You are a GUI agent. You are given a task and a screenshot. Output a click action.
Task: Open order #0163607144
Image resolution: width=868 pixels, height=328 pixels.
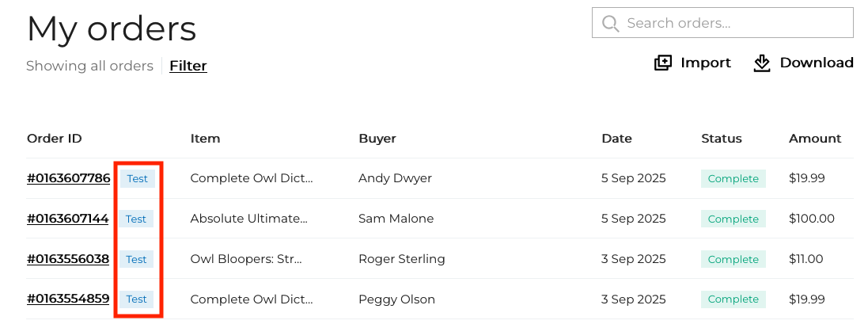[68, 219]
